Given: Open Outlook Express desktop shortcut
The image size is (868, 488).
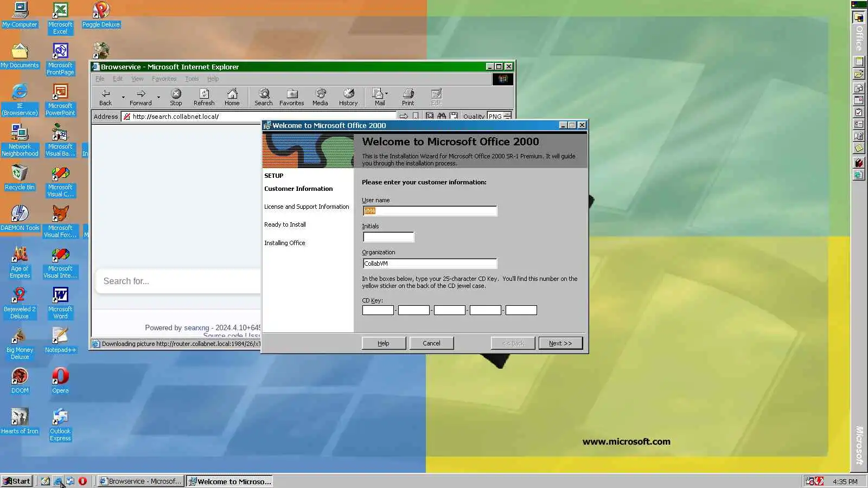Looking at the screenshot, I should pos(60,425).
